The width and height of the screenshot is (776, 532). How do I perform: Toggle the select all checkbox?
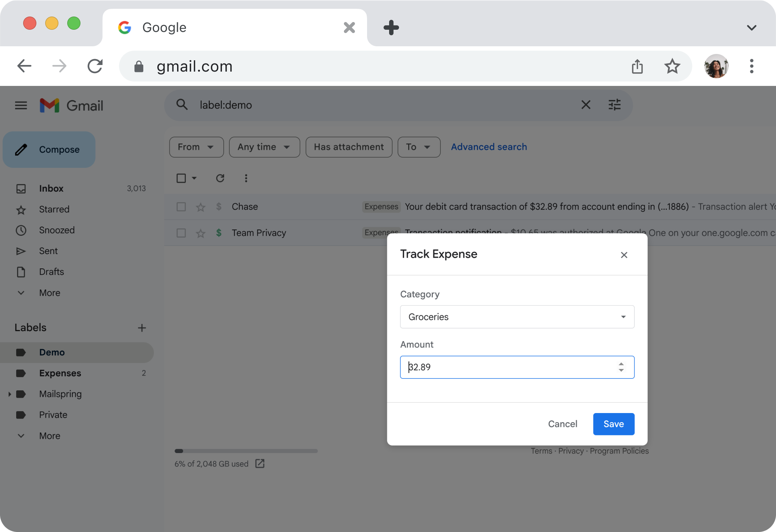[x=181, y=178]
